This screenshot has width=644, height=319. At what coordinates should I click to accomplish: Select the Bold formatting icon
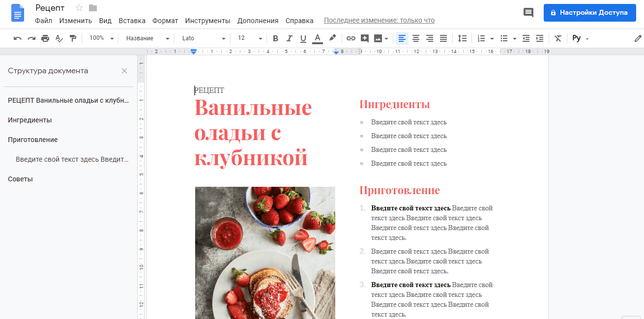coord(275,38)
